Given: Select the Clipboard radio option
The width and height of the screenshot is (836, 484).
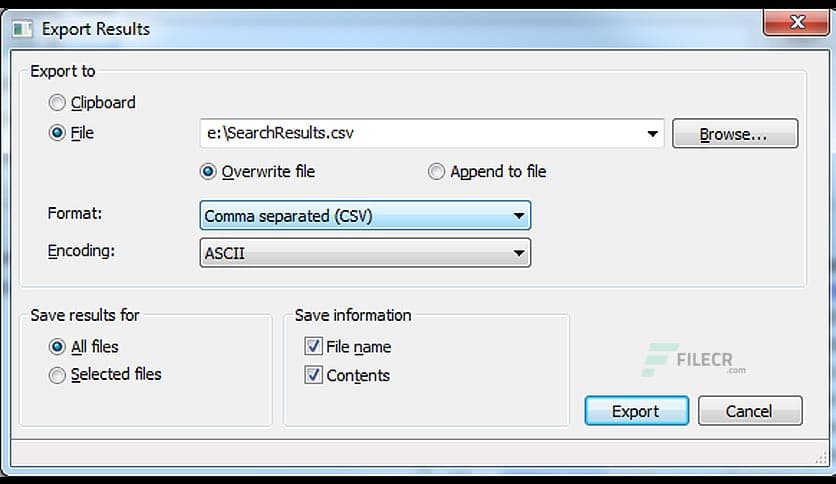Looking at the screenshot, I should point(57,103).
